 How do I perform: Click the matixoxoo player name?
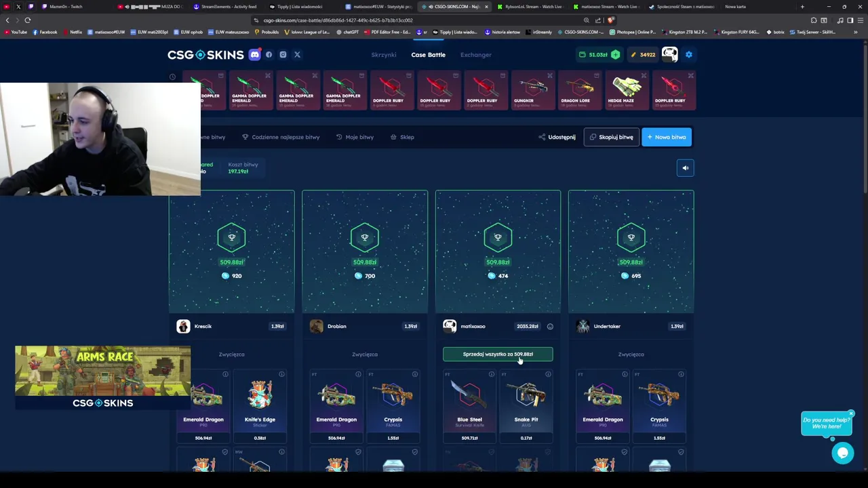click(x=473, y=327)
